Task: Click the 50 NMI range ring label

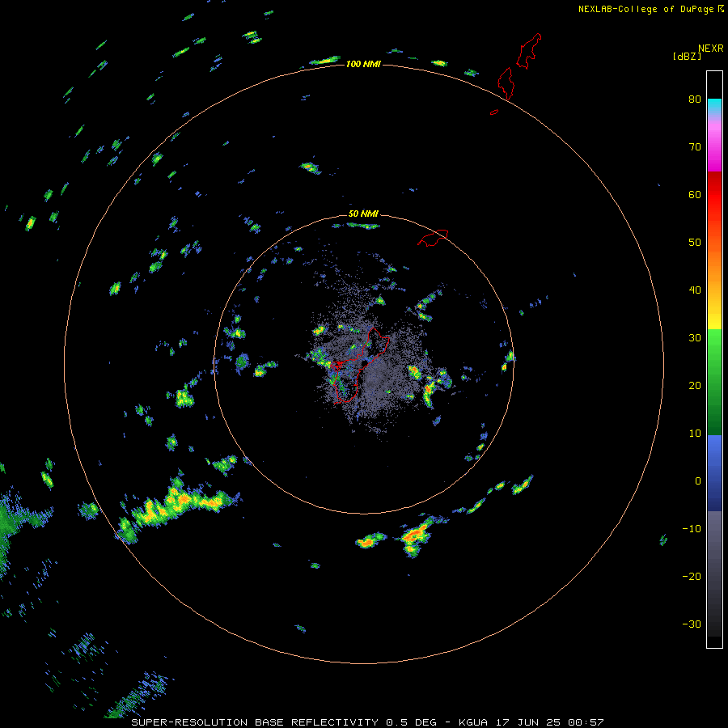Action: click(x=363, y=214)
